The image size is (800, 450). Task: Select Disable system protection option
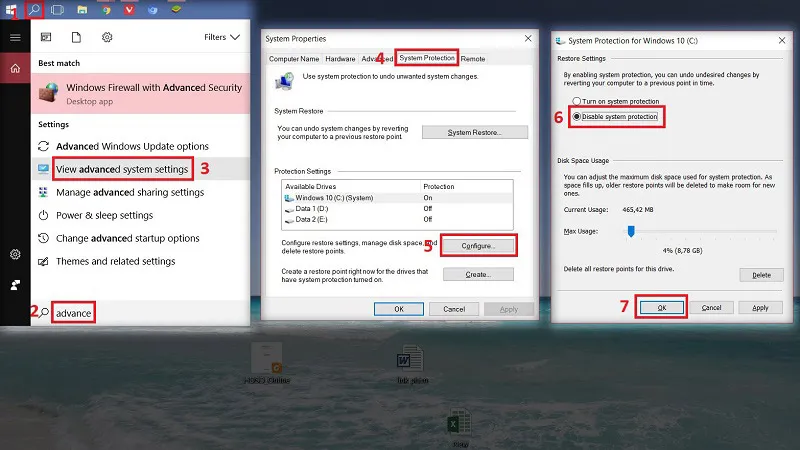click(x=576, y=117)
